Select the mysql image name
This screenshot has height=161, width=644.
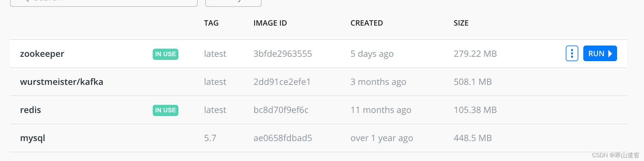pyautogui.click(x=33, y=138)
